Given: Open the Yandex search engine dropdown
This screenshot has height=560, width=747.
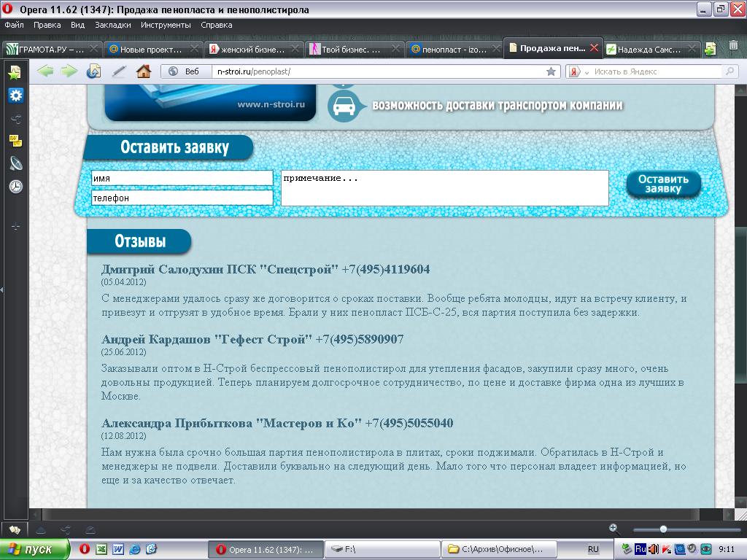Looking at the screenshot, I should 587,72.
